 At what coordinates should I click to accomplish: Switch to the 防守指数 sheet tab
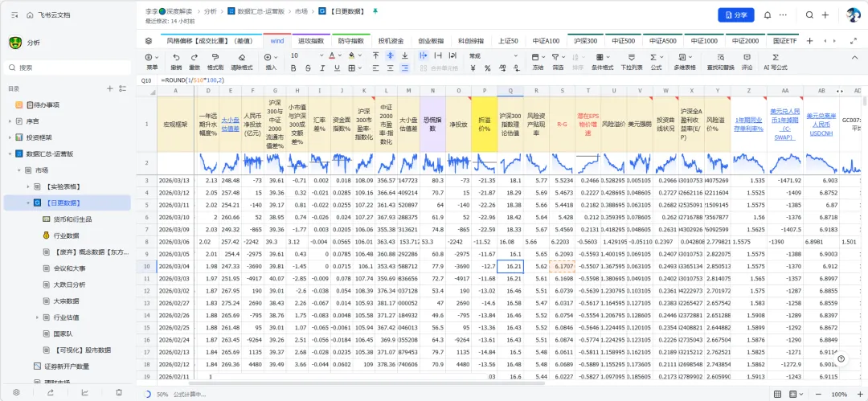coord(350,41)
